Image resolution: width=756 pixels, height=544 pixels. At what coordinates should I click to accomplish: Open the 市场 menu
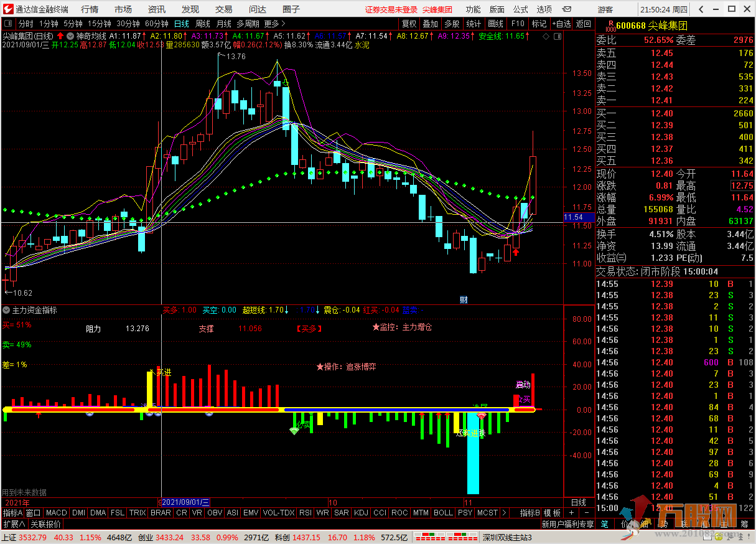click(123, 9)
